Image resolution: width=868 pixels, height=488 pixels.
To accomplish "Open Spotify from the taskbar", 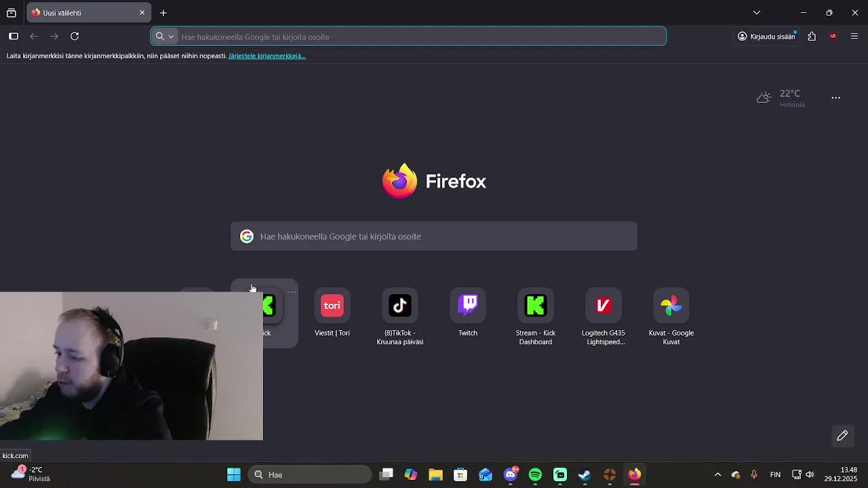I will click(535, 474).
